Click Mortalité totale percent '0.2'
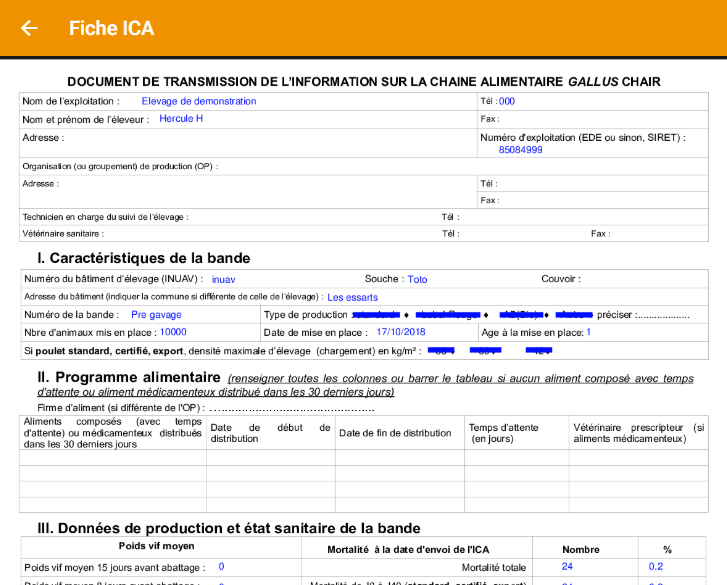 click(x=656, y=566)
